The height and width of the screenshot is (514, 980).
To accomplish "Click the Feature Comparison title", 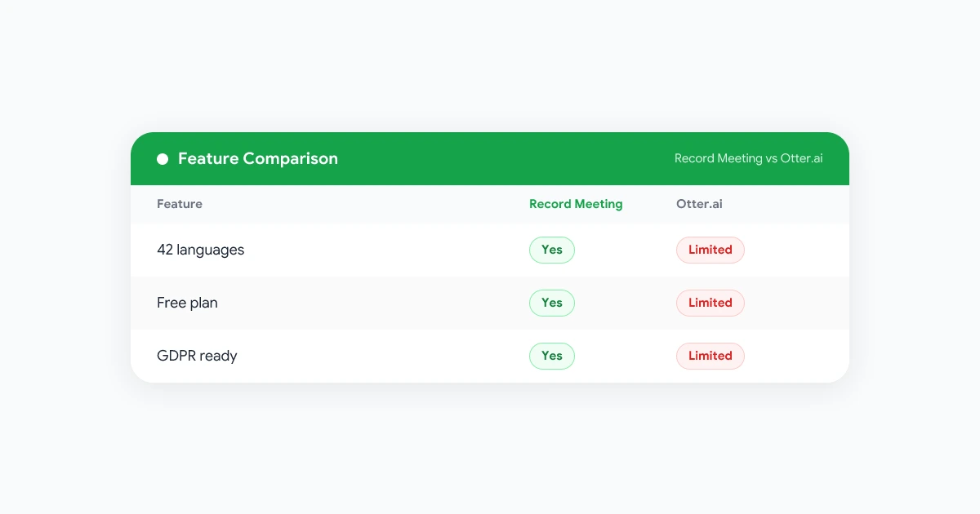I will (258, 159).
